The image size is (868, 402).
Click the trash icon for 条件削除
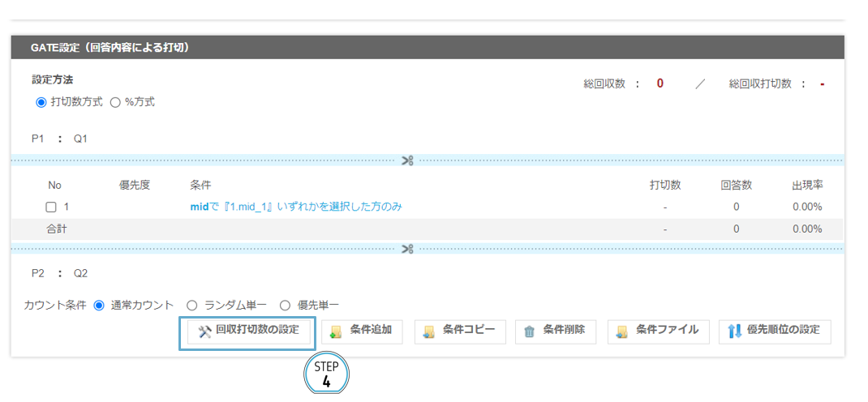pyautogui.click(x=530, y=331)
